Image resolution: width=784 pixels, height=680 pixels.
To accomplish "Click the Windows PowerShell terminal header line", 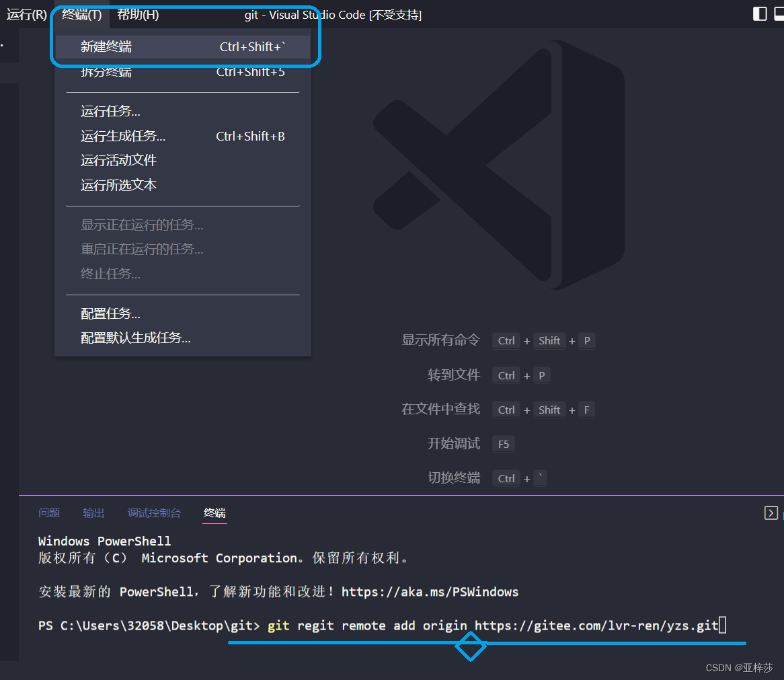I will coord(104,541).
